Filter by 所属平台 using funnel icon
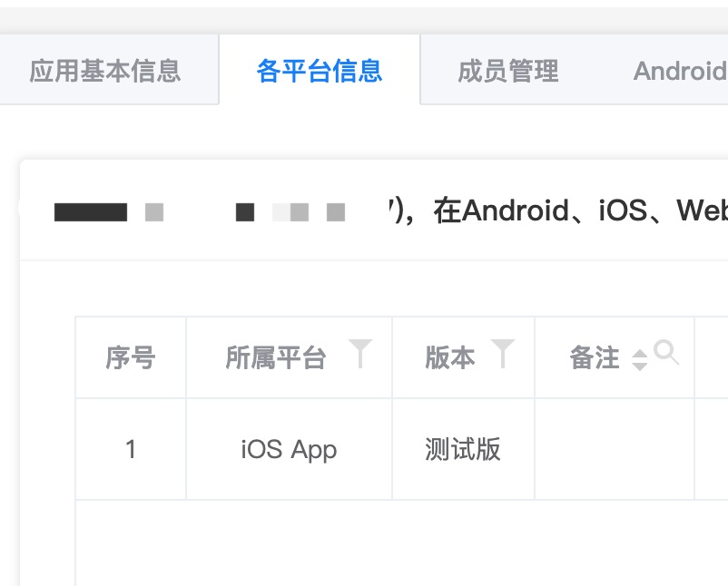Image resolution: width=728 pixels, height=586 pixels. tap(360, 354)
